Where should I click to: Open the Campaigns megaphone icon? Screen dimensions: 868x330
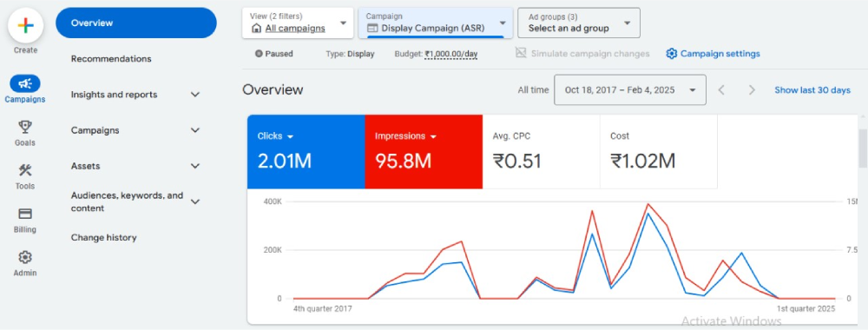pyautogui.click(x=25, y=83)
